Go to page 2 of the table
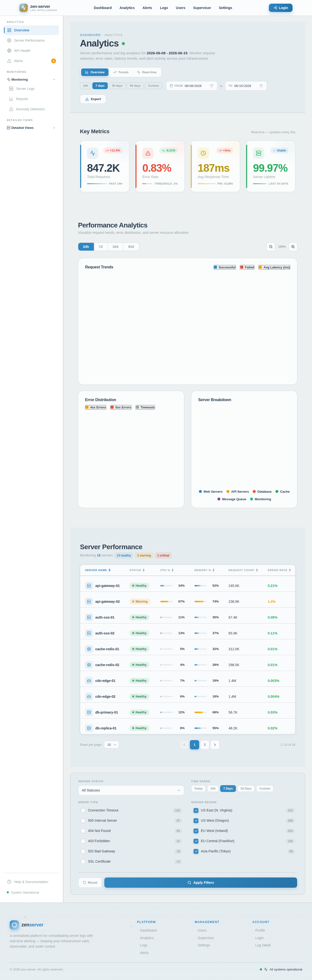This screenshot has width=312, height=980. [x=205, y=744]
